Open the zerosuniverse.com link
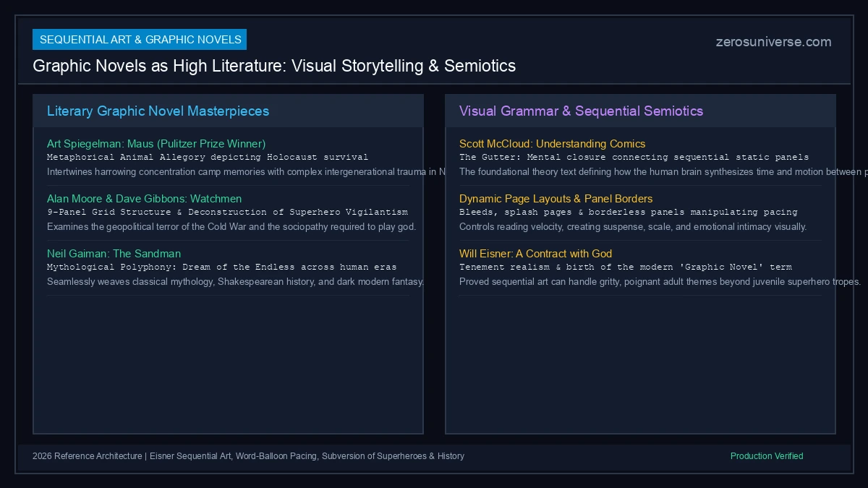868x488 pixels. click(773, 42)
